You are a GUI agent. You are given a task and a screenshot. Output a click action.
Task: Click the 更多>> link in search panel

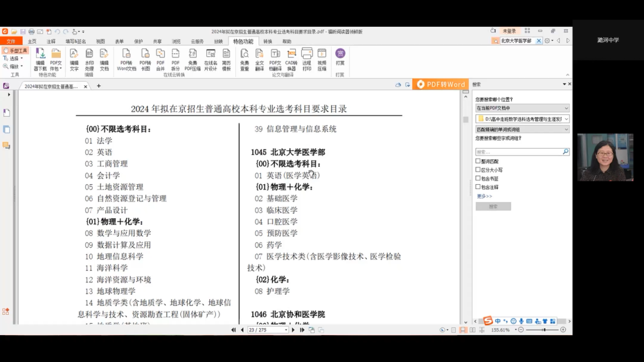tap(484, 196)
